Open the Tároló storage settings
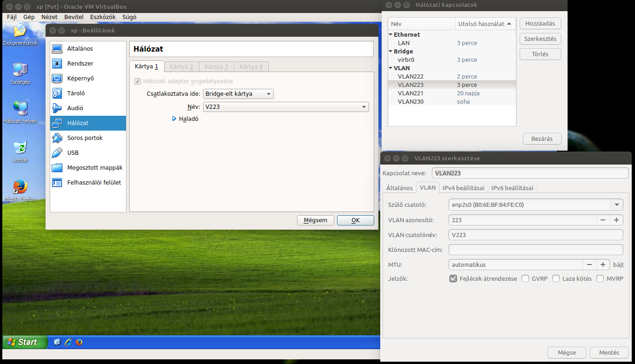This screenshot has width=635, height=364. [76, 93]
